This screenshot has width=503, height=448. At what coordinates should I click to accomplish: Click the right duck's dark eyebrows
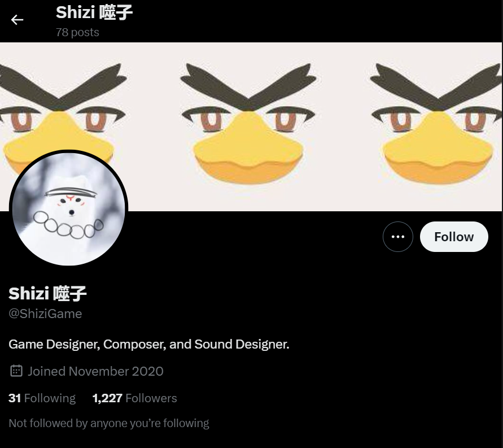point(436,86)
